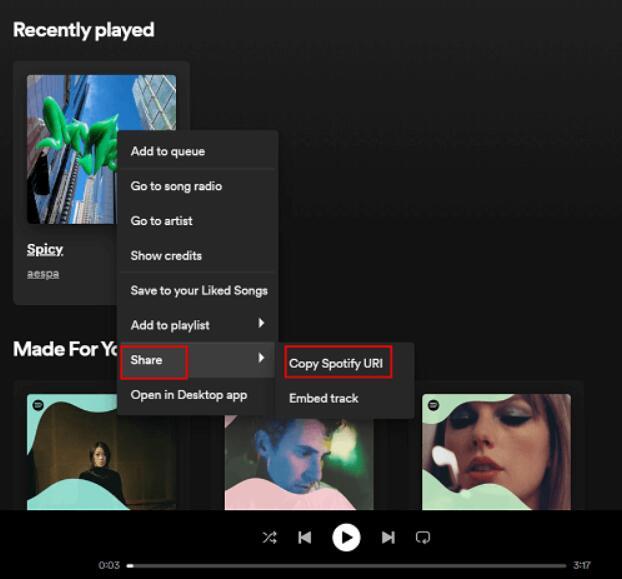The image size is (622, 579).
Task: Click Spotify logo on red-haired woman mix
Action: (434, 405)
